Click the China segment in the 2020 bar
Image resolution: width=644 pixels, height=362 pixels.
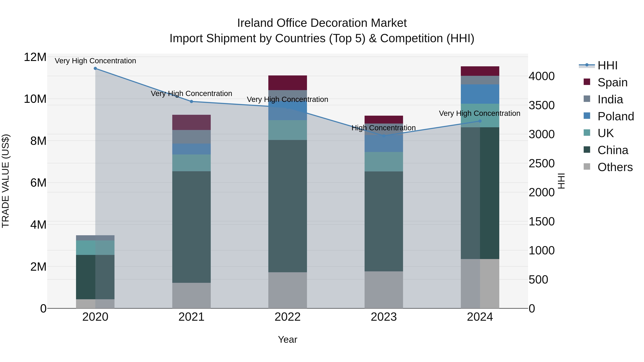coord(95,277)
